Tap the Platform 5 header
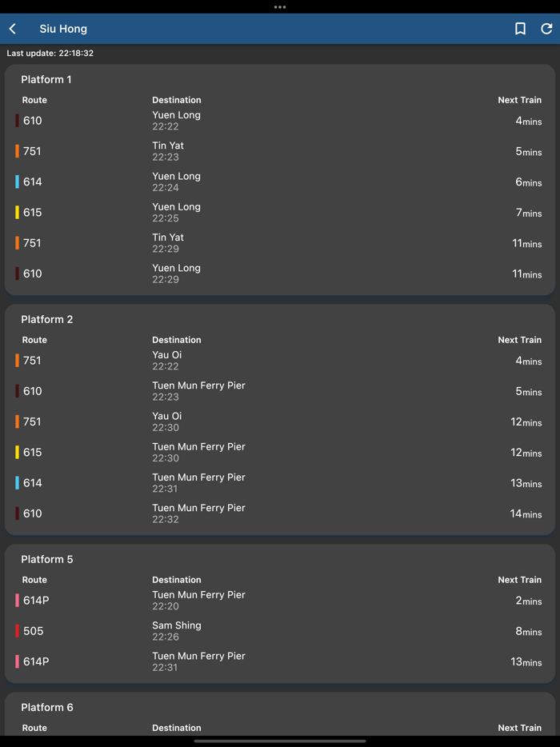560x747 pixels. pyautogui.click(x=46, y=559)
